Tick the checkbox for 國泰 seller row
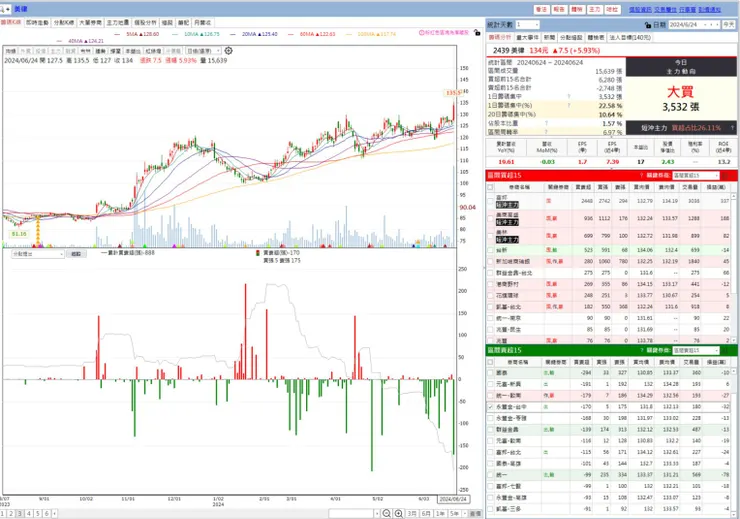Viewport: 740px width, 519px height. point(490,373)
